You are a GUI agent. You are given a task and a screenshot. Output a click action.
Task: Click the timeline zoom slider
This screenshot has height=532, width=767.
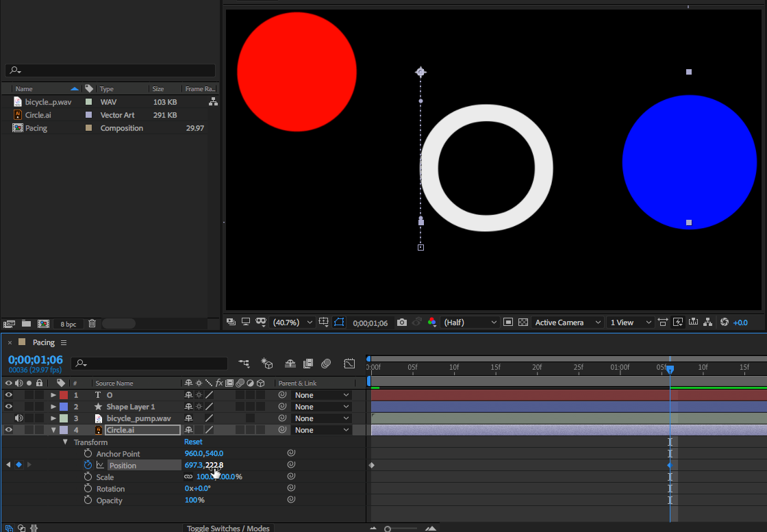(x=388, y=529)
